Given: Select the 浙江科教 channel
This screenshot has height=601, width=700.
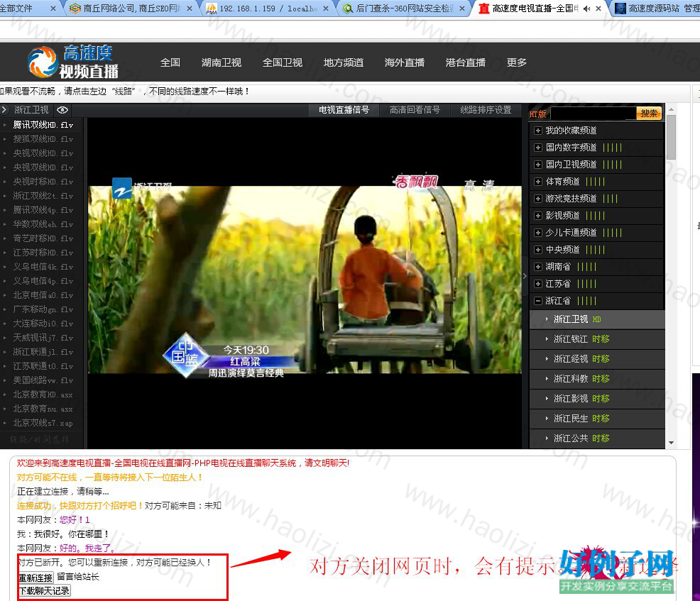Looking at the screenshot, I should click(596, 379).
